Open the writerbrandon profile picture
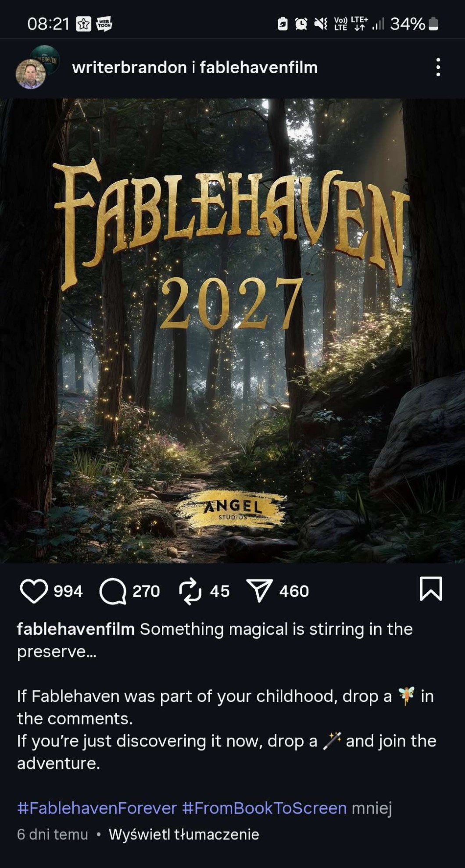465x868 pixels. [x=31, y=73]
